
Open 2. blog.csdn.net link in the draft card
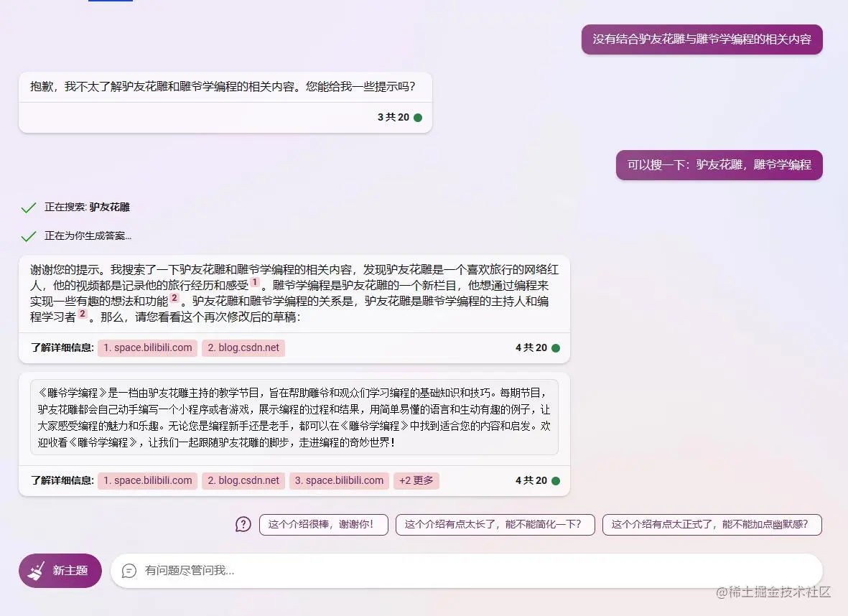pos(243,480)
